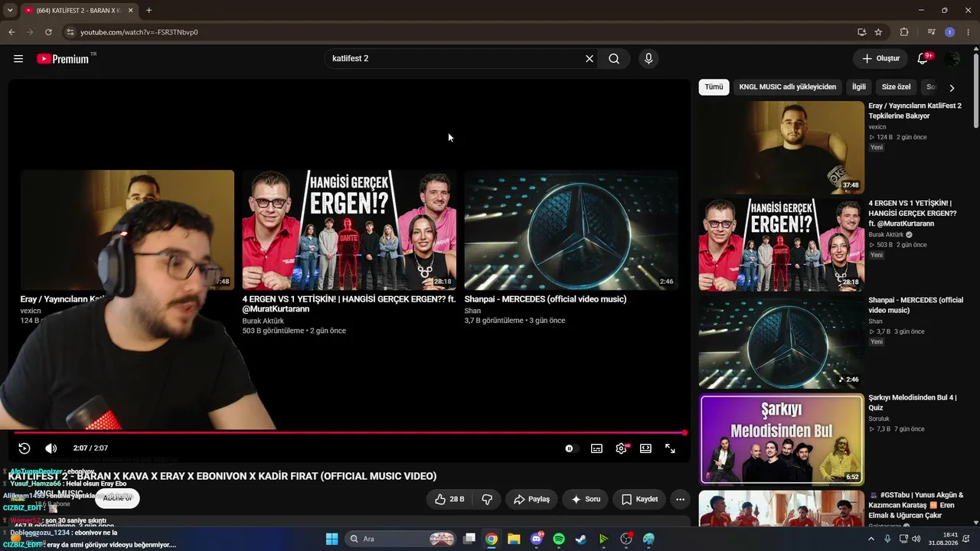Screen dimensions: 980x551
Task: Mute the video with the speaker icon
Action: [x=51, y=448]
